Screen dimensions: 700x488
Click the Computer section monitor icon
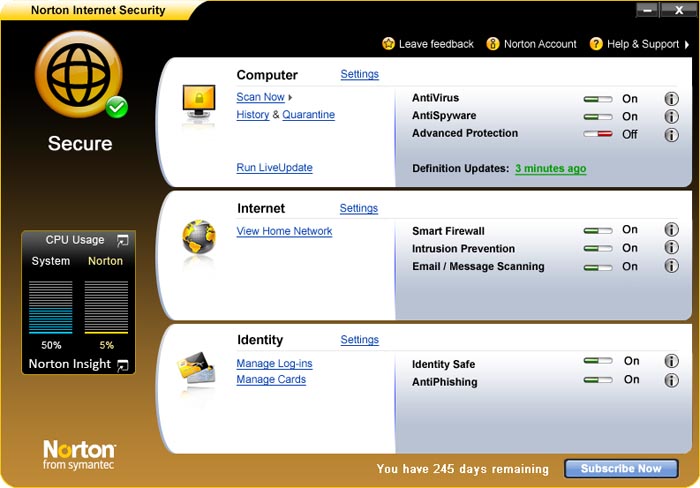197,103
